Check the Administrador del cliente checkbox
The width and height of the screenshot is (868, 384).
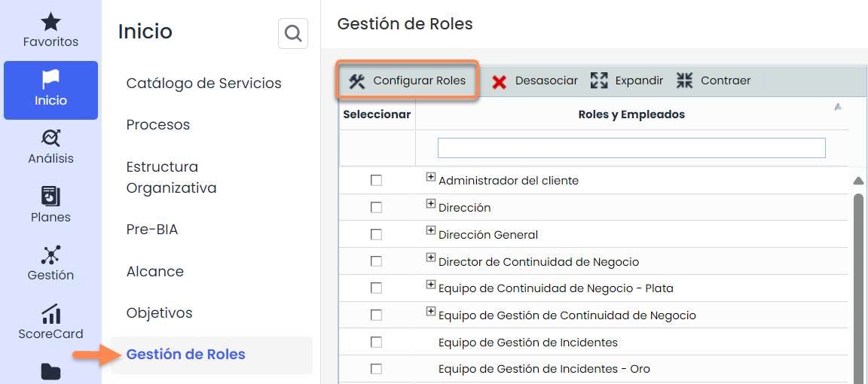(377, 181)
